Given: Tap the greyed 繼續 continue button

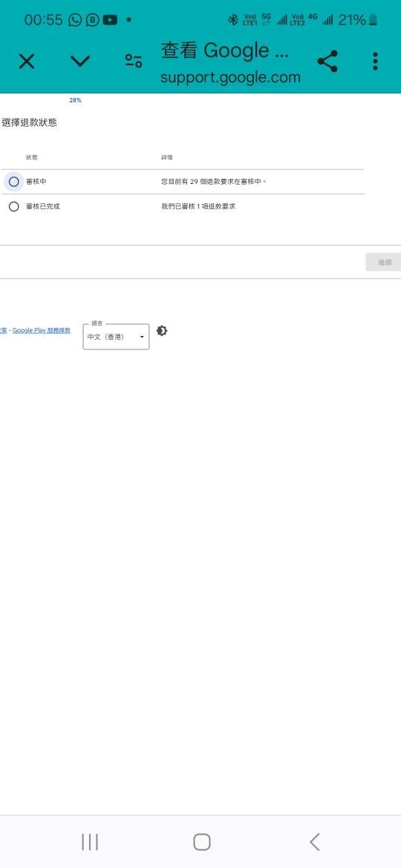Looking at the screenshot, I should pos(383,262).
